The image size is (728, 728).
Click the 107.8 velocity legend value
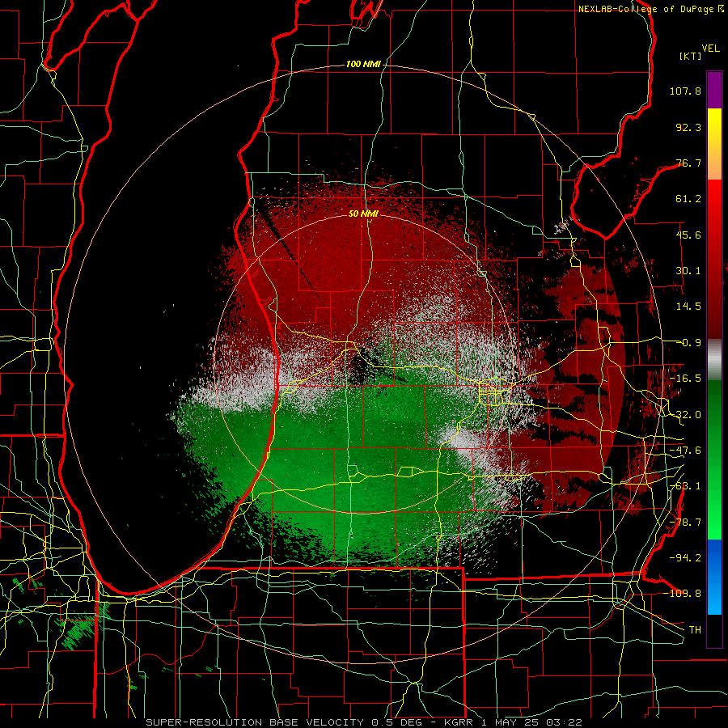click(685, 91)
